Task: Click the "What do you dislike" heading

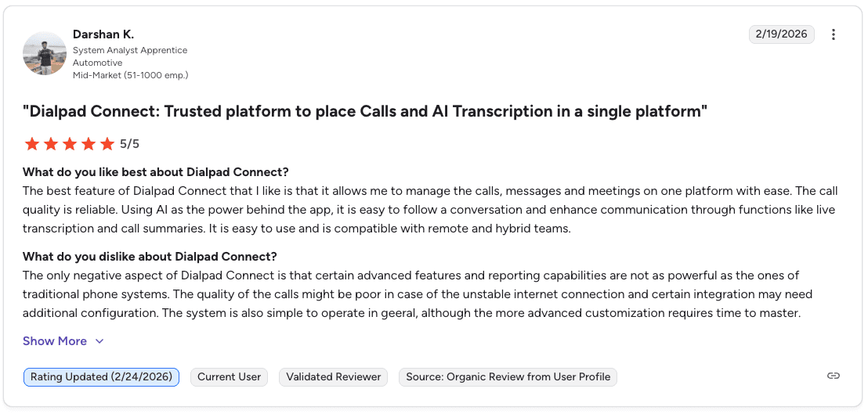Action: (x=150, y=257)
